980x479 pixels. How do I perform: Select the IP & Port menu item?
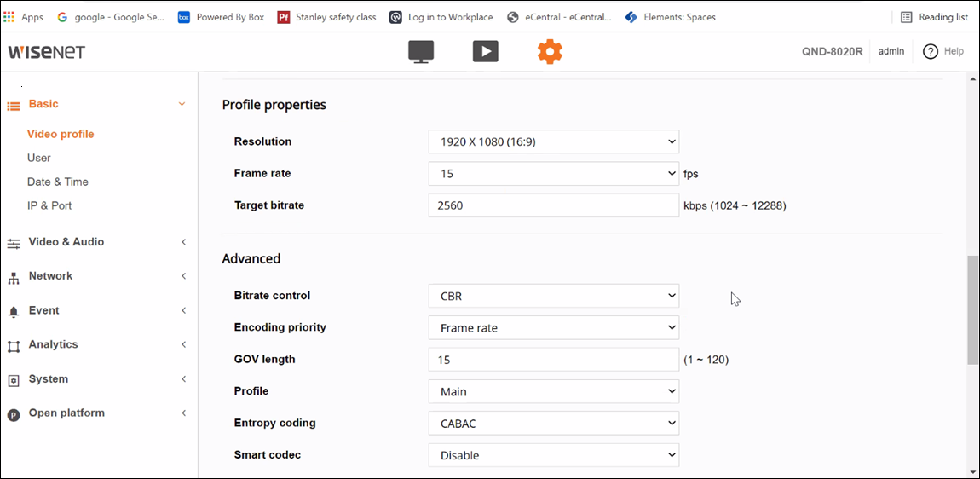(x=49, y=205)
